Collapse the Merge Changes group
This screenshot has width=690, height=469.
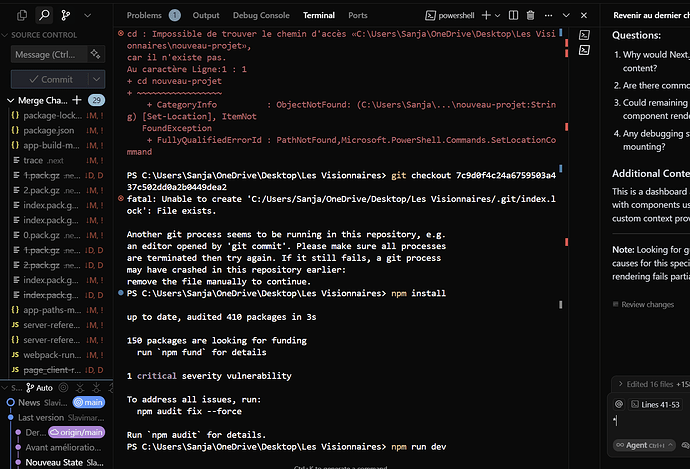11,100
